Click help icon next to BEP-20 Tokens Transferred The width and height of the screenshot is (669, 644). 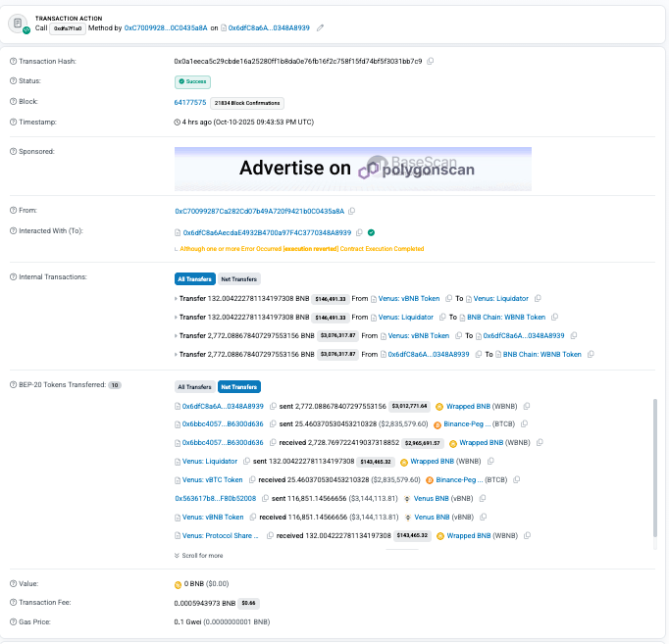(13, 385)
